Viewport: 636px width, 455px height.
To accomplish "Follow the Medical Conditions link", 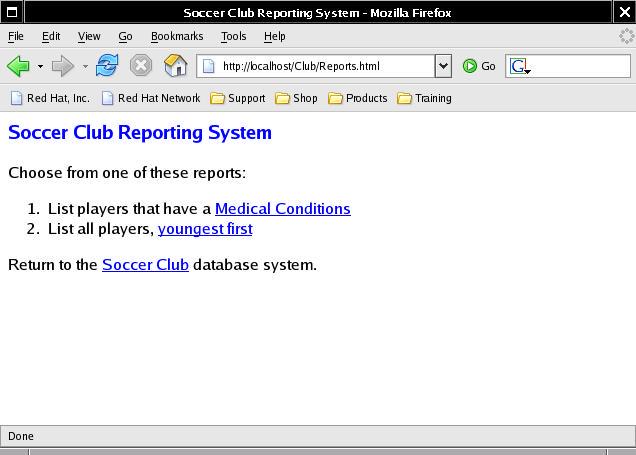I will click(x=282, y=209).
